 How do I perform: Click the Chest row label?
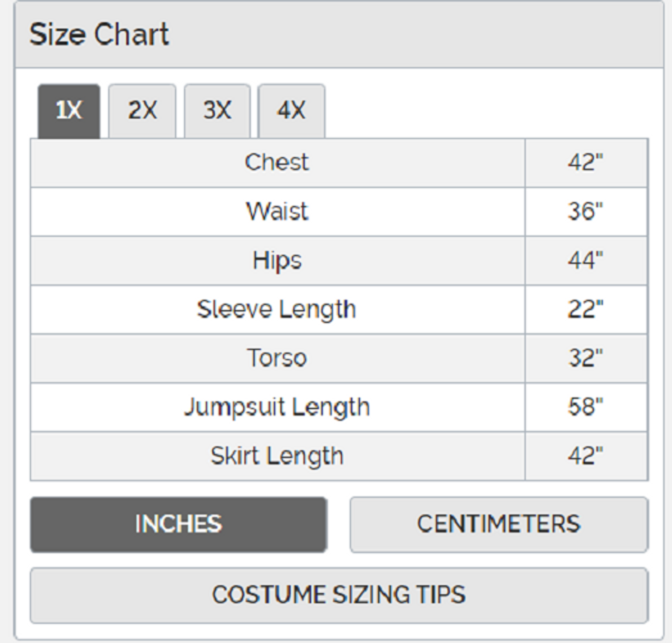(277, 162)
